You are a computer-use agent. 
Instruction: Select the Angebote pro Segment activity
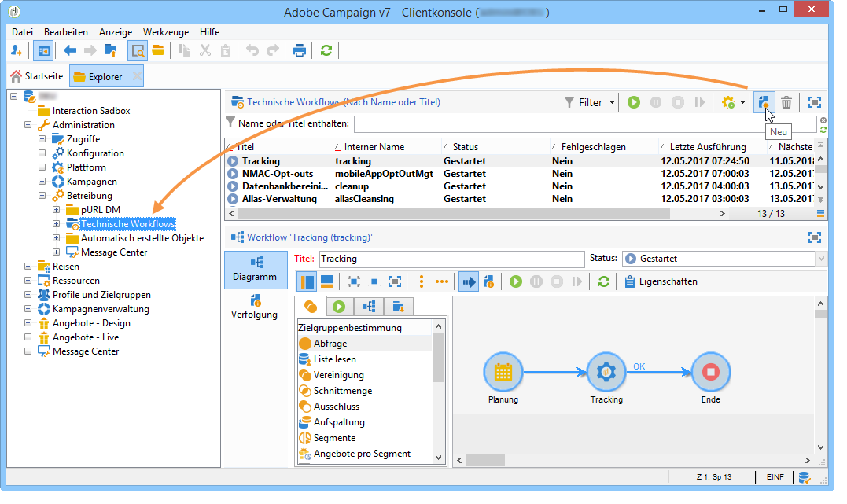362,454
